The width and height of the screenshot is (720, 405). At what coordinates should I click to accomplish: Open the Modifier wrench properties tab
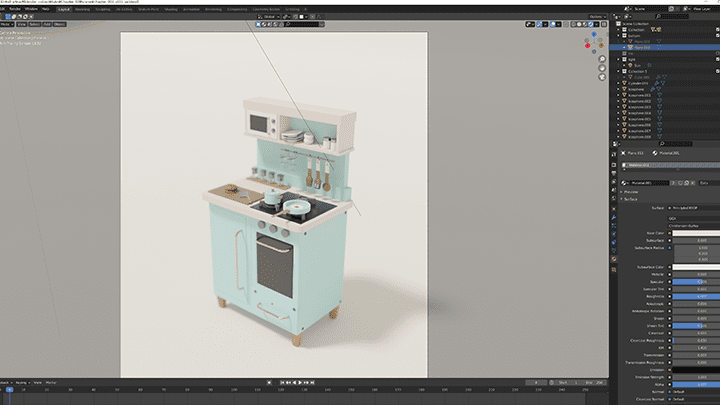tap(614, 217)
